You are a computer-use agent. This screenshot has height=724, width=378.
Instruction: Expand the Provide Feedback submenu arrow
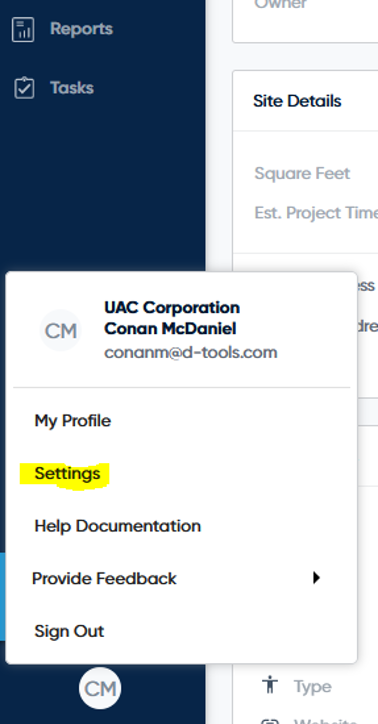316,578
